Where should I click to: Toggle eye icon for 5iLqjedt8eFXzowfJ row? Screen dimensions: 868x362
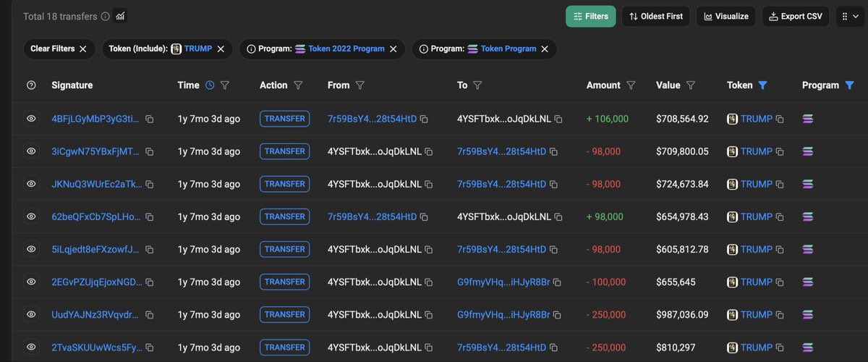31,248
